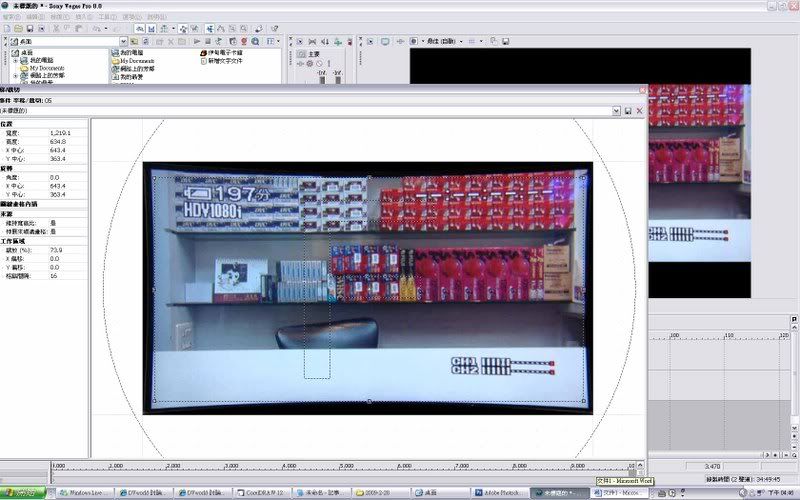Click the Open project folder icon
The image size is (800, 500).
18,29
